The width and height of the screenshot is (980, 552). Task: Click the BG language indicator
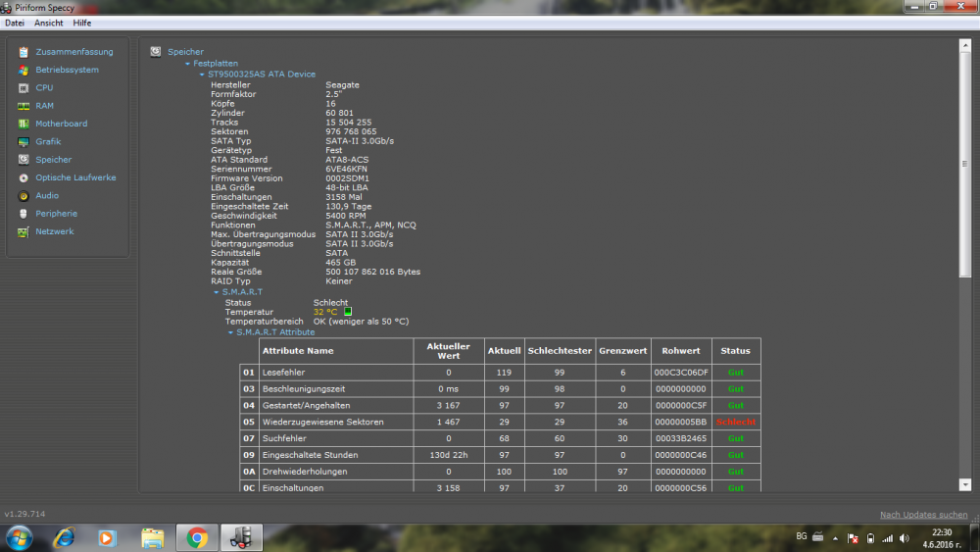[x=802, y=536]
